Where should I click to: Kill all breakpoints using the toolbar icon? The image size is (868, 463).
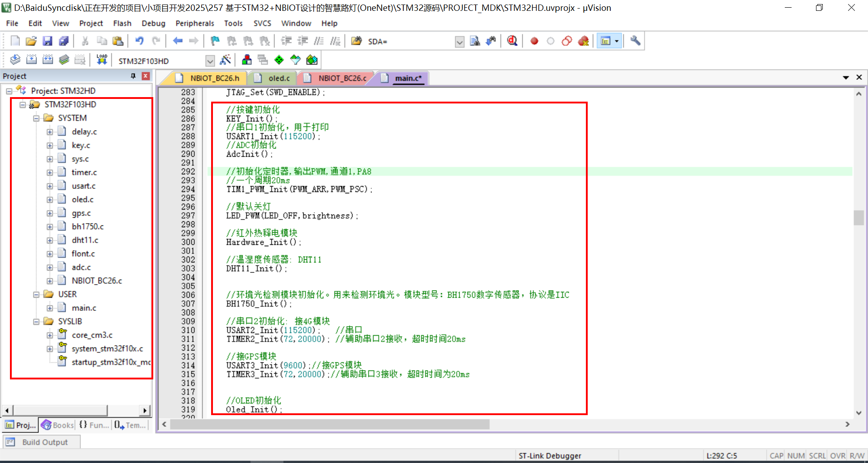pos(583,41)
